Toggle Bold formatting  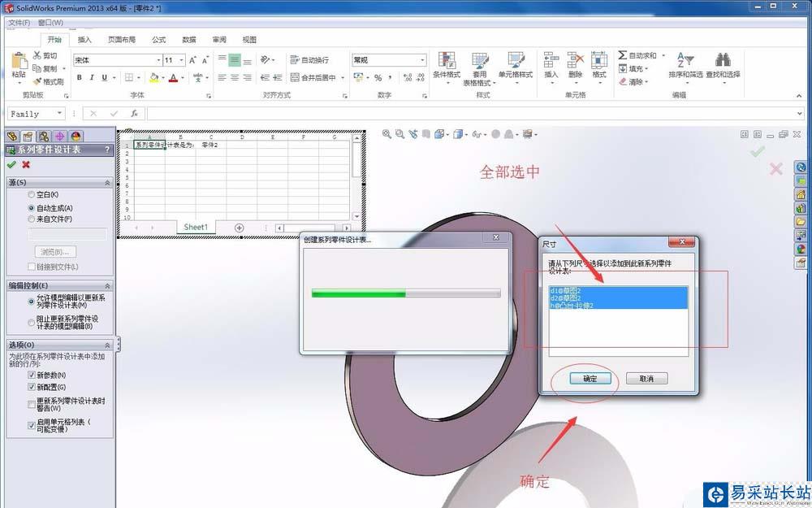pyautogui.click(x=80, y=77)
